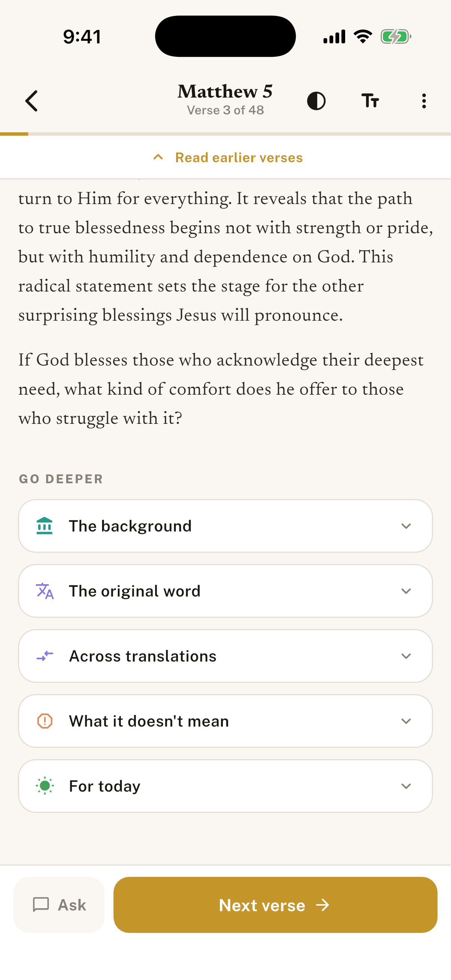Open the Ask chat button
The height and width of the screenshot is (980, 451).
click(x=59, y=905)
